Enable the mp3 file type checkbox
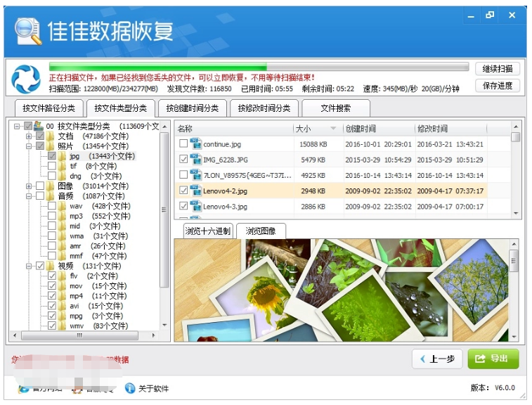This screenshot has width=532, height=405. 51,217
